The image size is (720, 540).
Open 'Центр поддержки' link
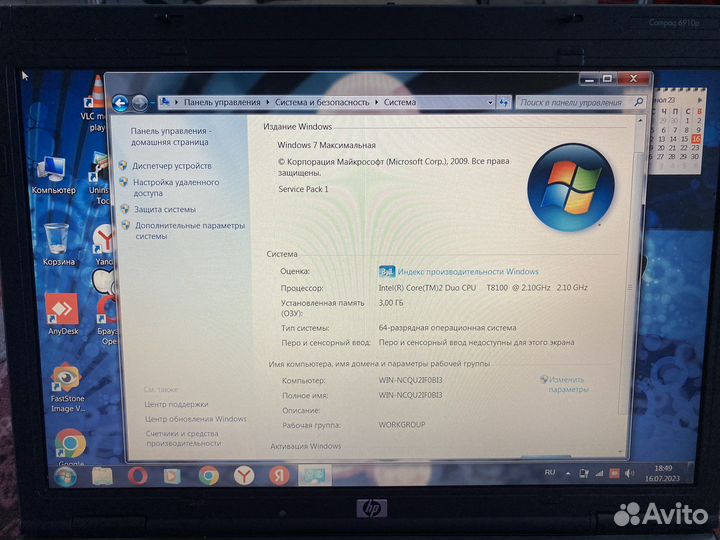(176, 405)
